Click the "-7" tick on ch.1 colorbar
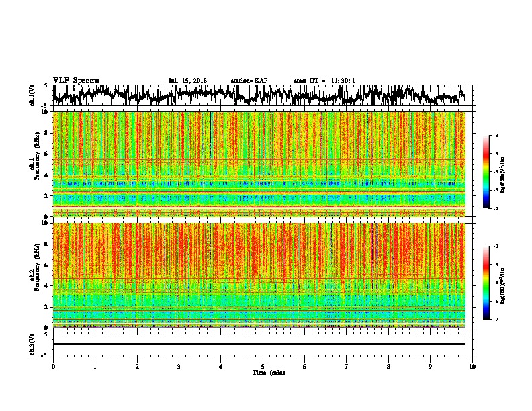 point(495,208)
